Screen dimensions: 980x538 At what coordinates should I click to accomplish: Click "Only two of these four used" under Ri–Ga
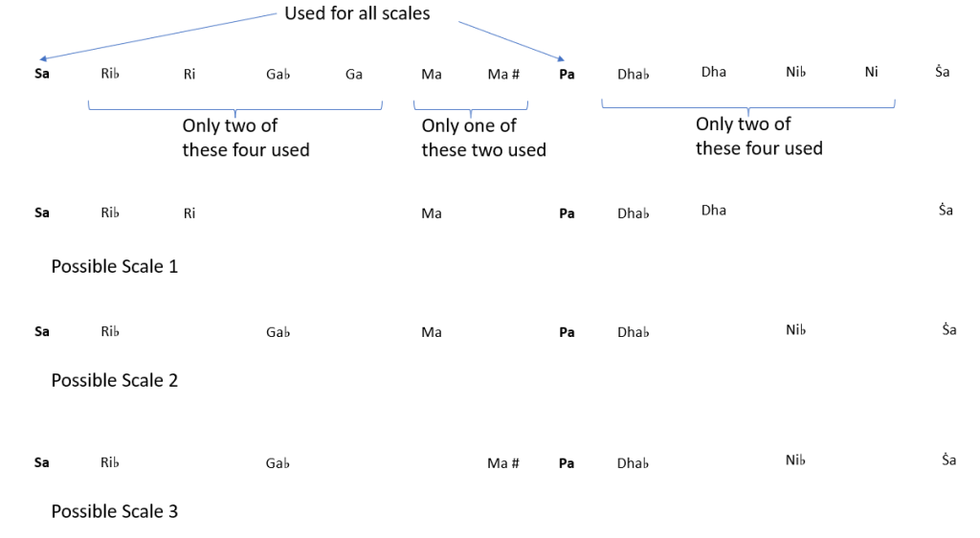pyautogui.click(x=245, y=138)
